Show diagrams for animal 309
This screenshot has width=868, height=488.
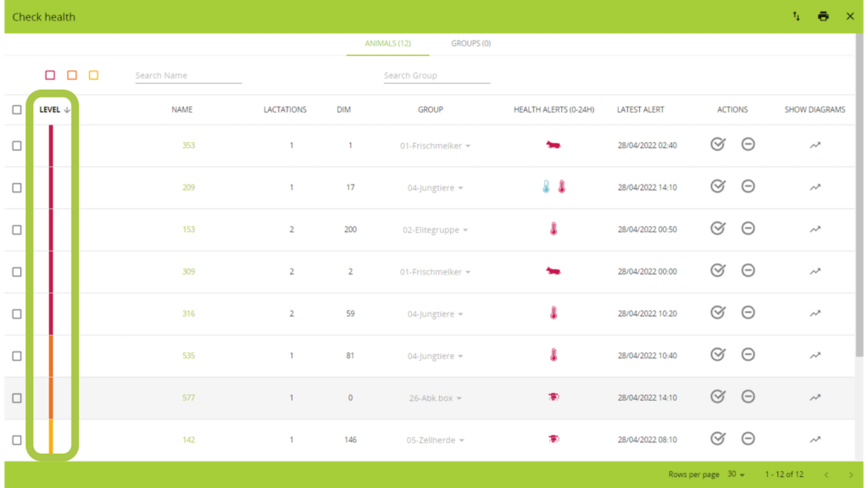coord(815,272)
